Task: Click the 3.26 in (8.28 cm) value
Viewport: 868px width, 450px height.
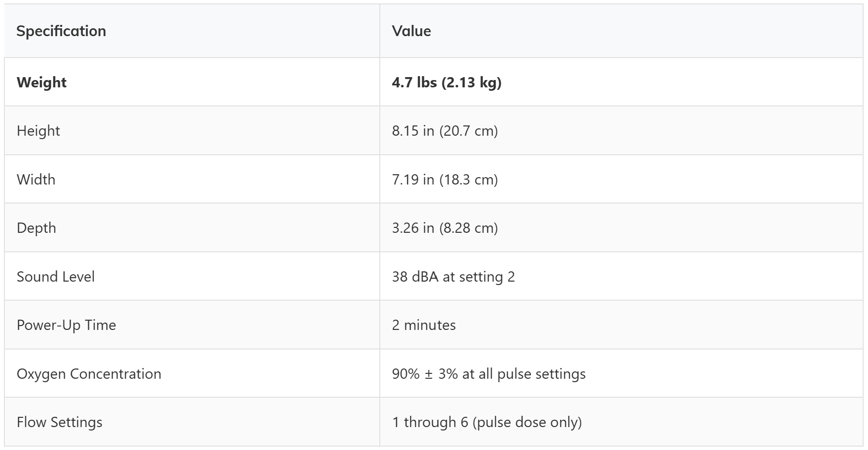Action: (445, 228)
